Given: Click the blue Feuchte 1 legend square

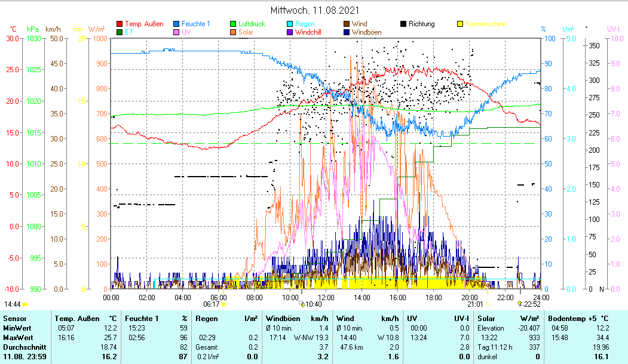Looking at the screenshot, I should [176, 24].
